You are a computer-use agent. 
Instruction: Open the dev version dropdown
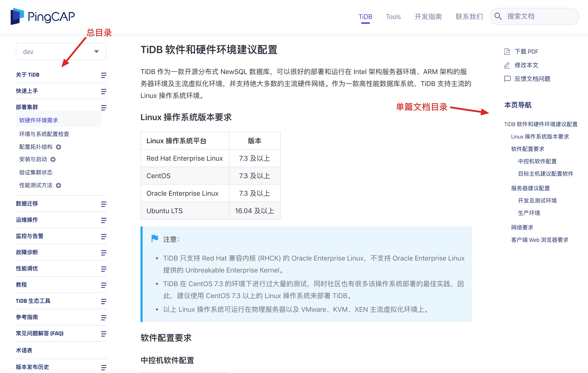click(61, 51)
